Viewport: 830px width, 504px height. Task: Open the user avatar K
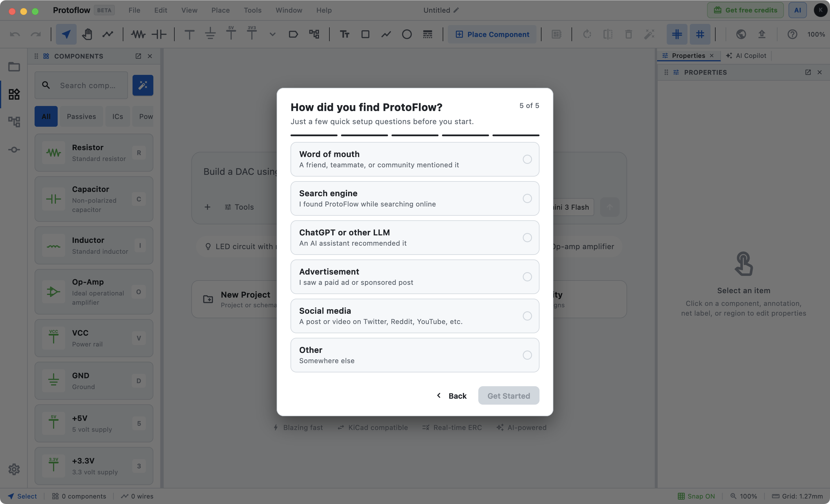click(820, 10)
